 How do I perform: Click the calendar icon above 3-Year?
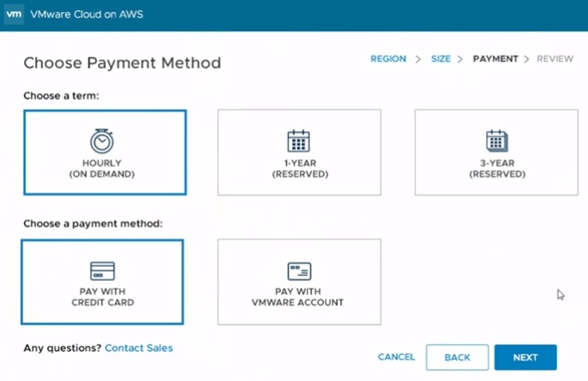coord(497,141)
